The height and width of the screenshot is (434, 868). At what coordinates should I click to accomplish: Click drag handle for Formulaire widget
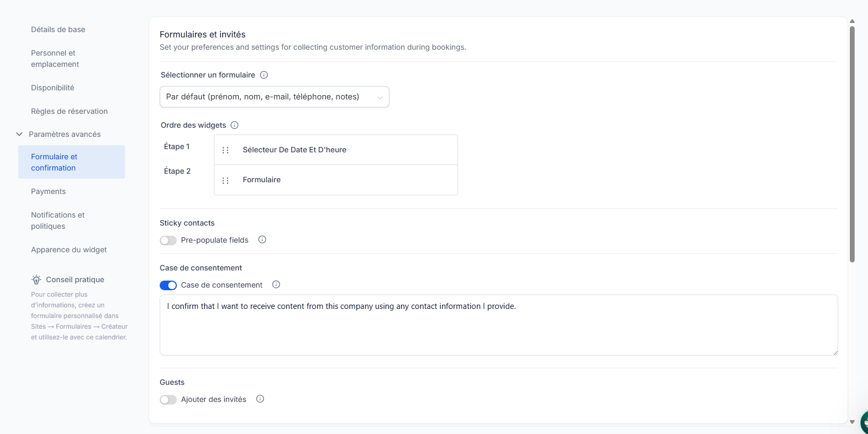pos(225,181)
